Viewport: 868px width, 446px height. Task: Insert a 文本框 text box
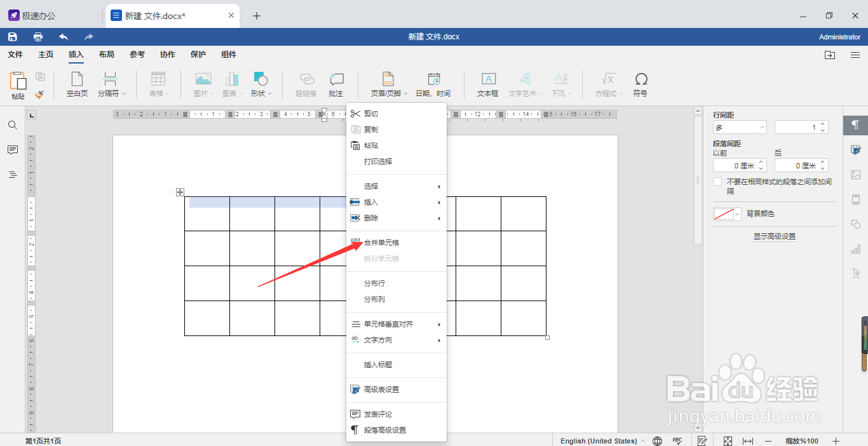click(487, 83)
